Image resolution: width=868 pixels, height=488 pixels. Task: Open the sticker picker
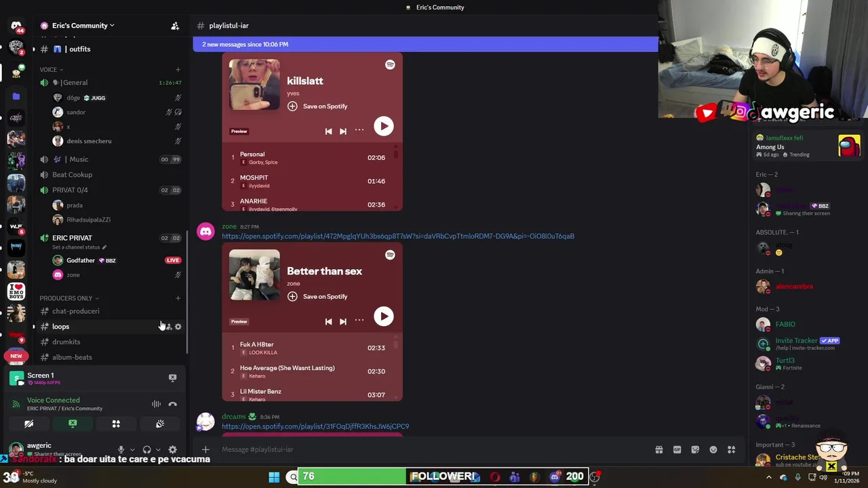(x=695, y=449)
